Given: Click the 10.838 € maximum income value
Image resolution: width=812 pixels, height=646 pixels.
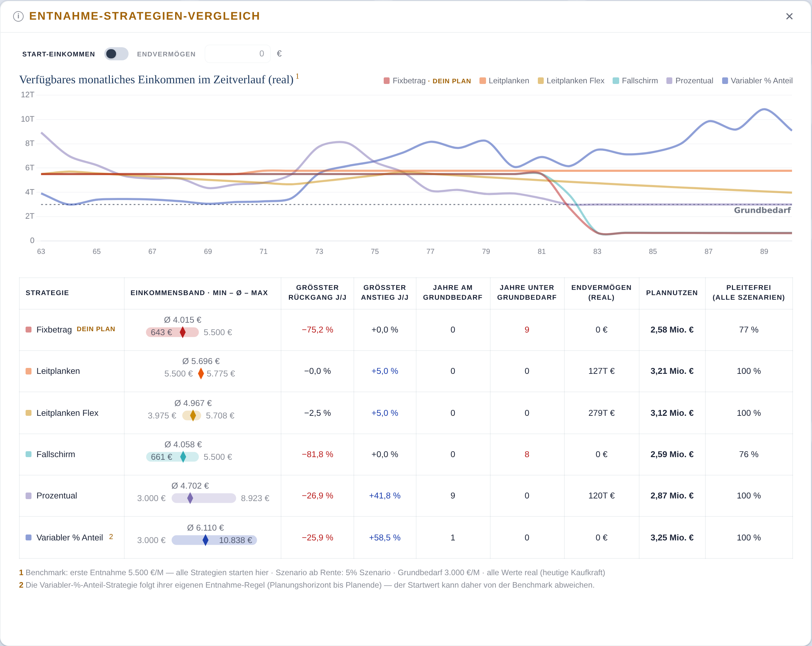Looking at the screenshot, I should (x=235, y=540).
